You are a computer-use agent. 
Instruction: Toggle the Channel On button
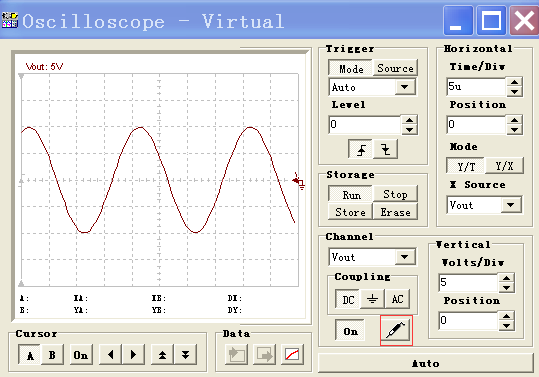(350, 331)
